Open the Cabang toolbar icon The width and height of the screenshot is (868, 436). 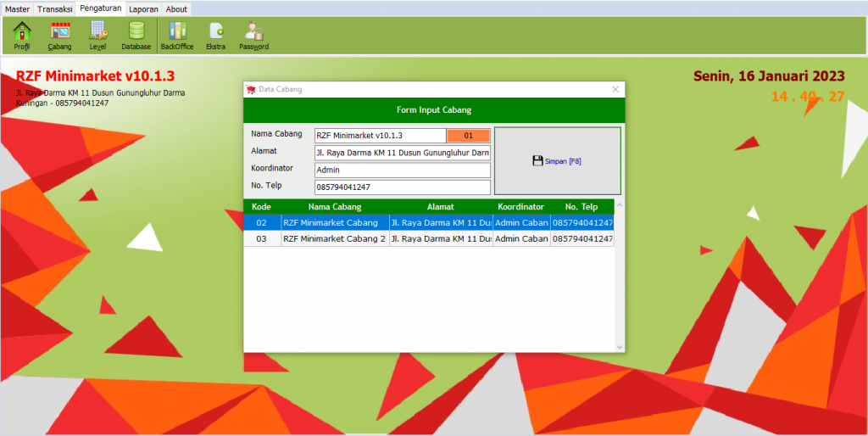[x=59, y=36]
